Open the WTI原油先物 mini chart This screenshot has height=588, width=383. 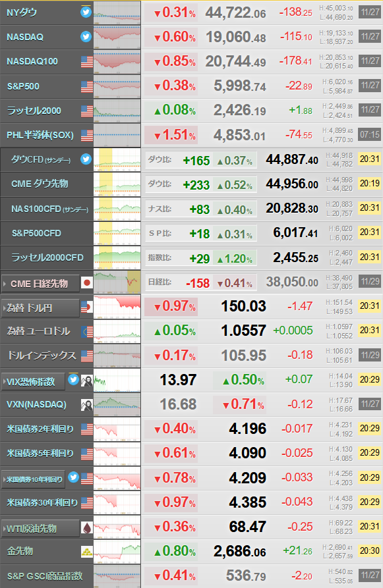pos(117,527)
